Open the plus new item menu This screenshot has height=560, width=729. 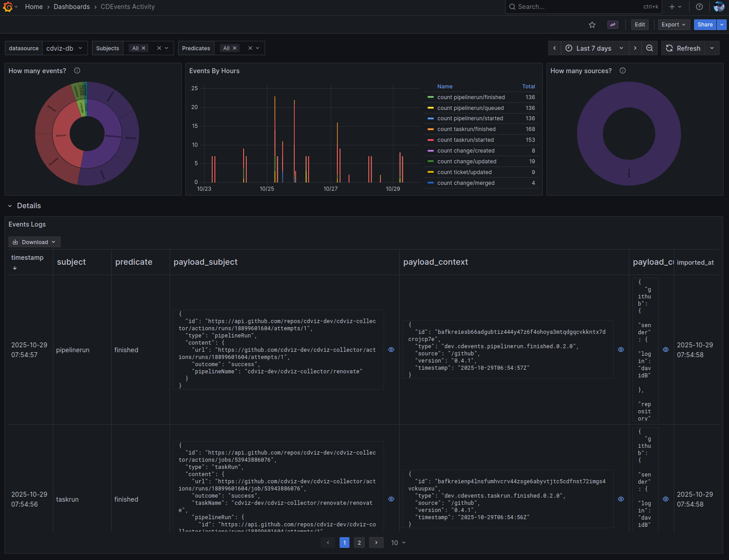(675, 7)
